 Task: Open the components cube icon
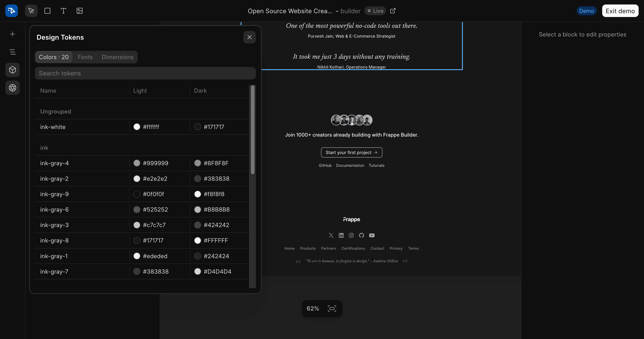point(13,70)
